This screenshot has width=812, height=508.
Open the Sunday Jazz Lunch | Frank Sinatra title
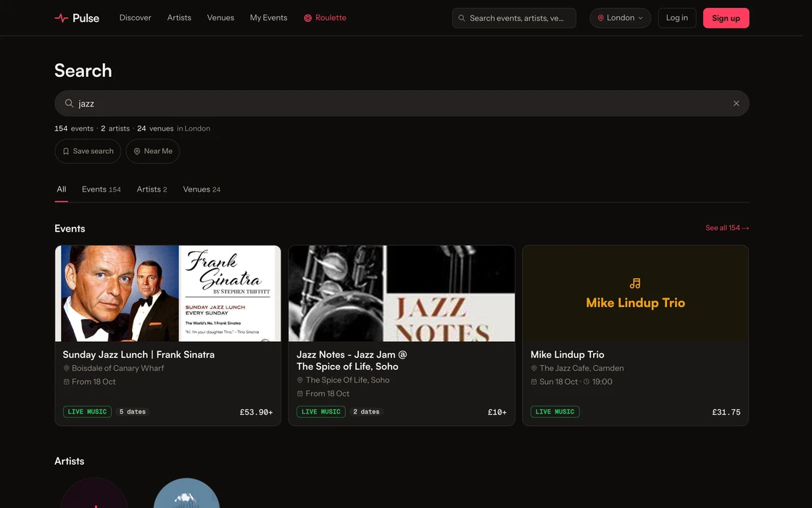pyautogui.click(x=138, y=355)
